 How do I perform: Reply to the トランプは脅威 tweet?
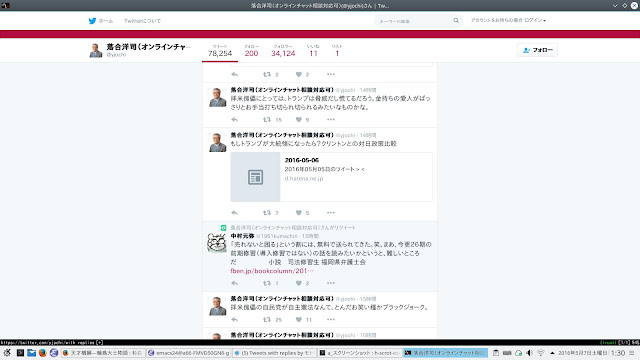(234, 120)
